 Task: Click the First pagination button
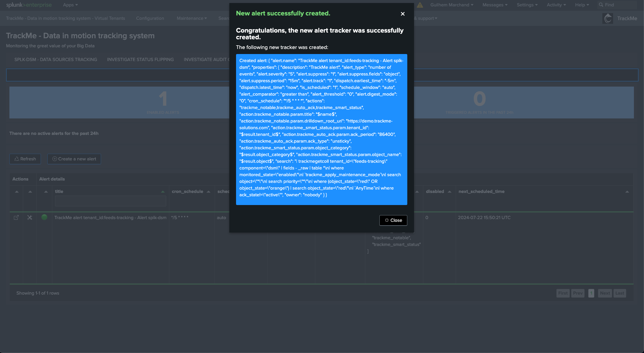tap(563, 293)
